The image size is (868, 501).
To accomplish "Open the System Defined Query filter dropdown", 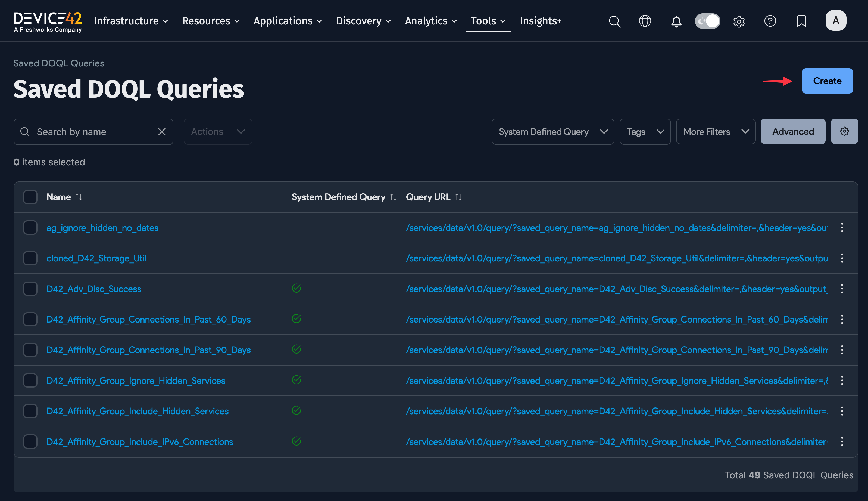I will pos(552,131).
